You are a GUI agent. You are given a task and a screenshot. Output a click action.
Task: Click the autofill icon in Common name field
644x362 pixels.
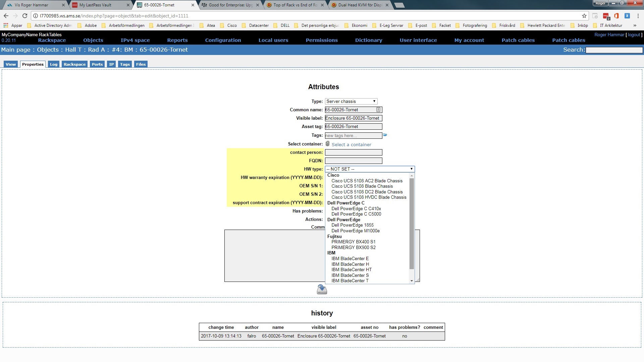(378, 110)
